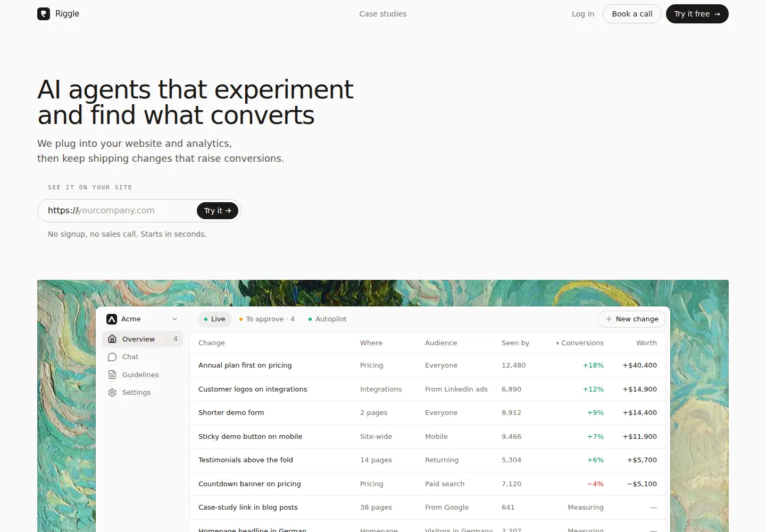Viewport: 766px width, 532px height.
Task: Click the Acme workspace logo icon
Action: pos(112,319)
